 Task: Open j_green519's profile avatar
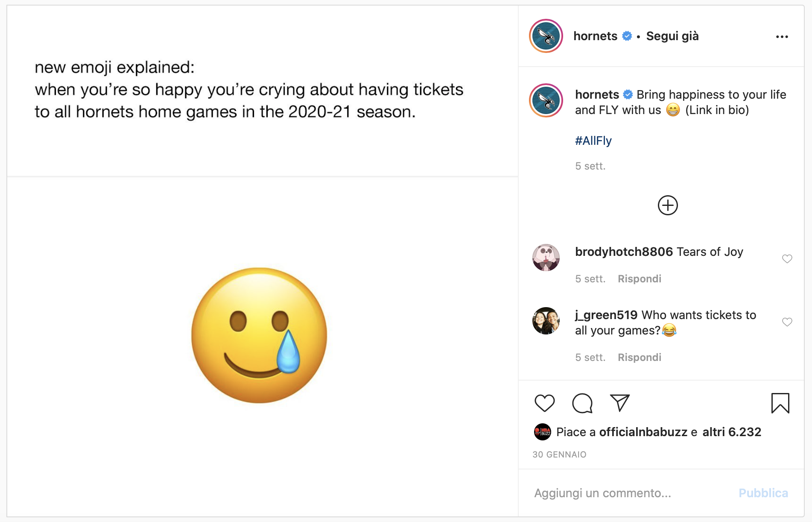(x=546, y=321)
